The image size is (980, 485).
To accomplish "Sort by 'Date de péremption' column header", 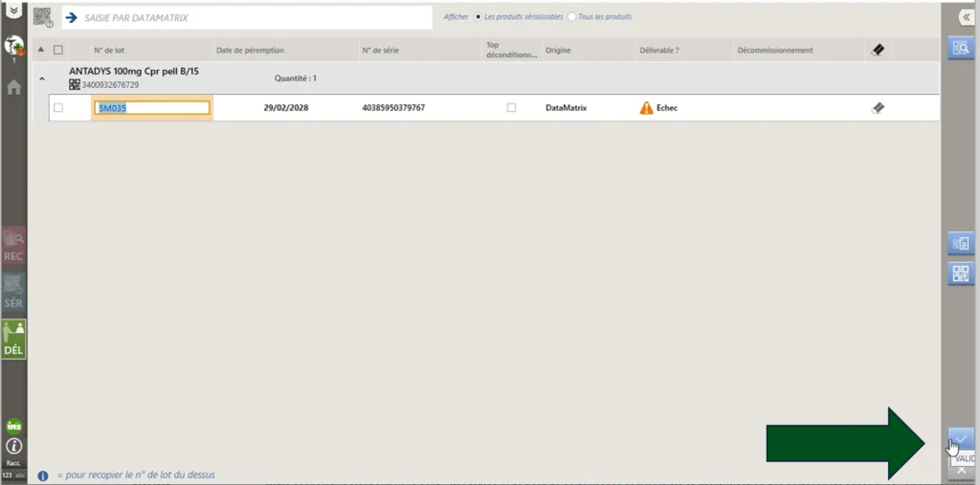I will tap(250, 50).
